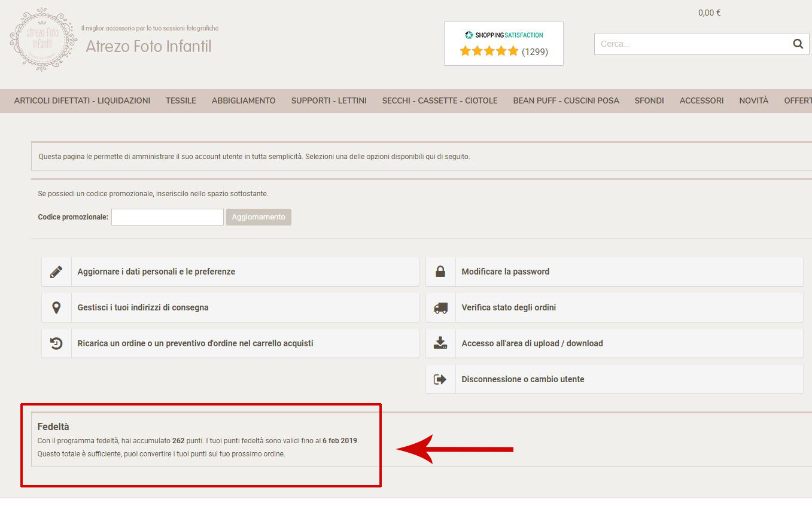Click into the Cerca search box
Image resolution: width=812 pixels, height=506 pixels.
[x=691, y=44]
